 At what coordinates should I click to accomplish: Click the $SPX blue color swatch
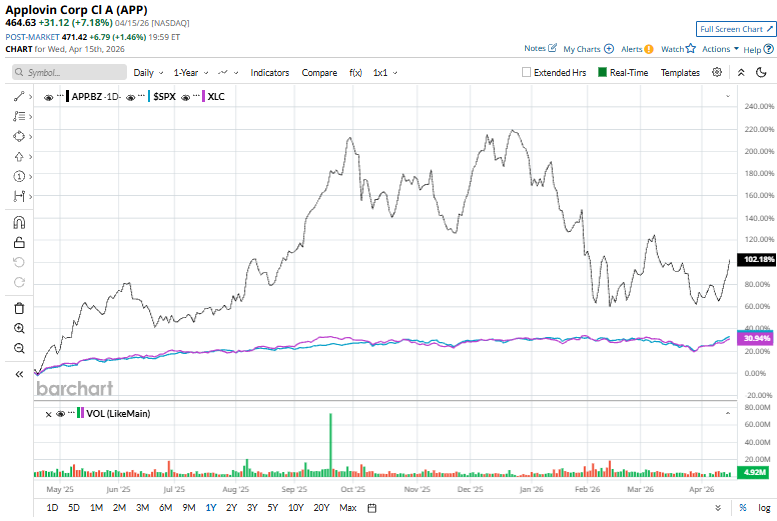coord(149,96)
